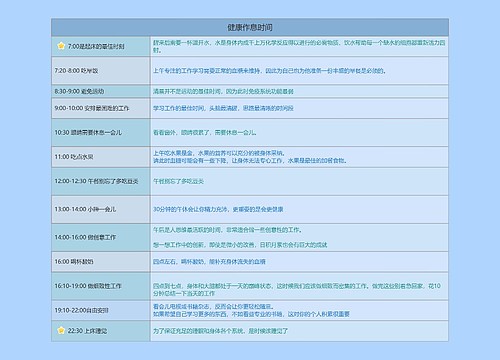Click the second description line in the 19:10-22:00 row
Viewport: 500px width, 360px height.
[x=251, y=314]
